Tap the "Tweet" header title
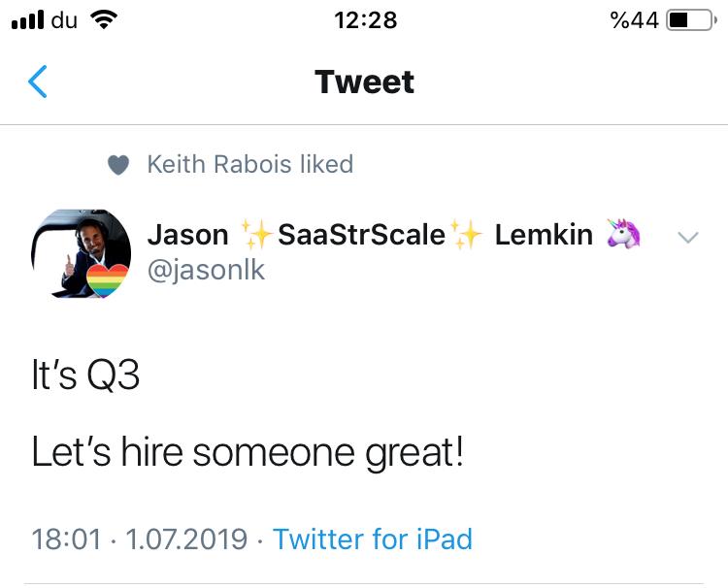This screenshot has width=728, height=588. click(364, 82)
